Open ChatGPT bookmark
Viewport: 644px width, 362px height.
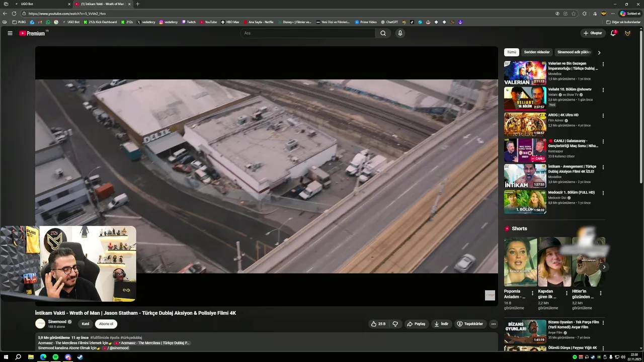389,22
